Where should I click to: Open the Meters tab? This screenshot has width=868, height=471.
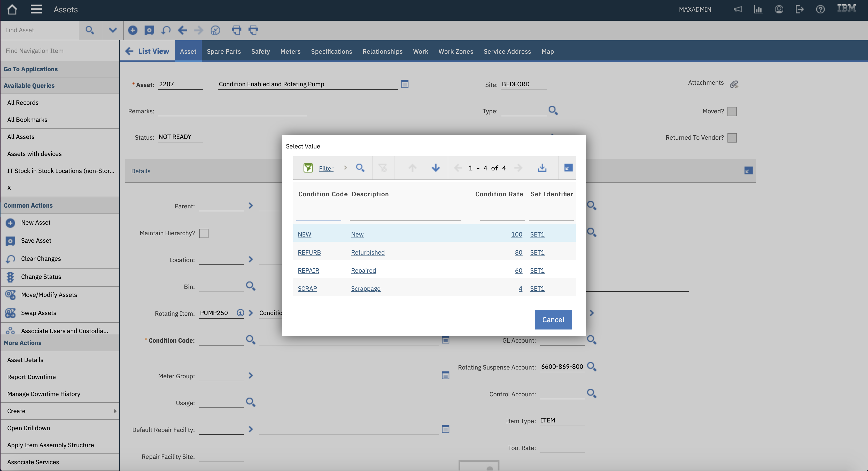pos(290,52)
